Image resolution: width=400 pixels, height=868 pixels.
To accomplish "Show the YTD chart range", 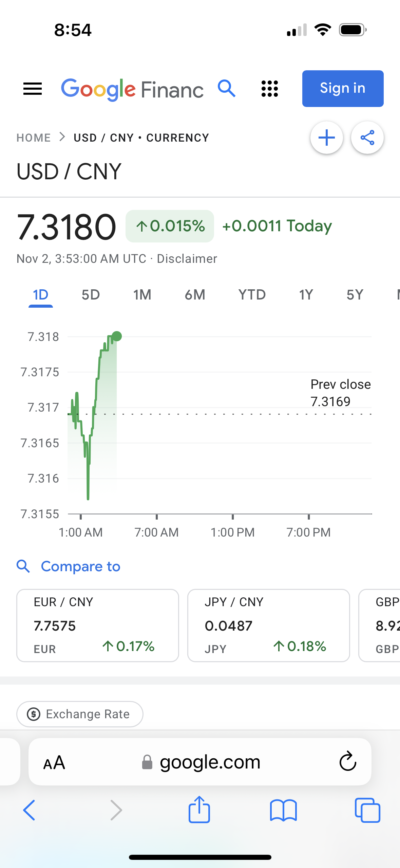I will click(x=252, y=295).
